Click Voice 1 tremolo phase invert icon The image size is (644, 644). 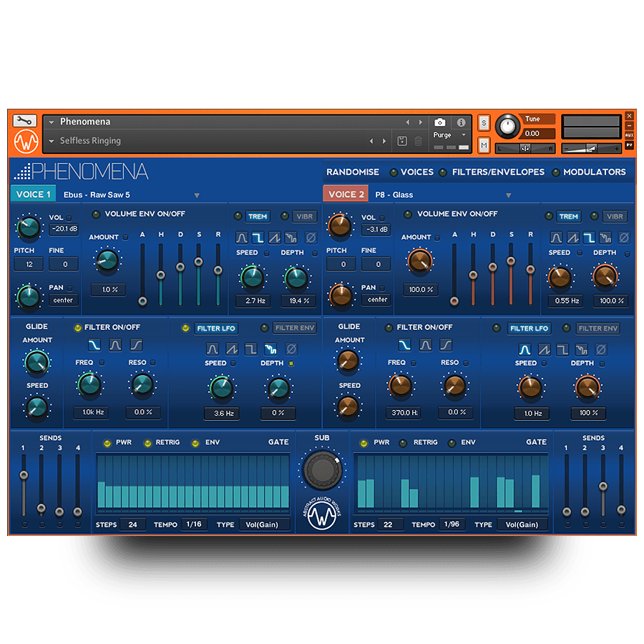coord(311,238)
